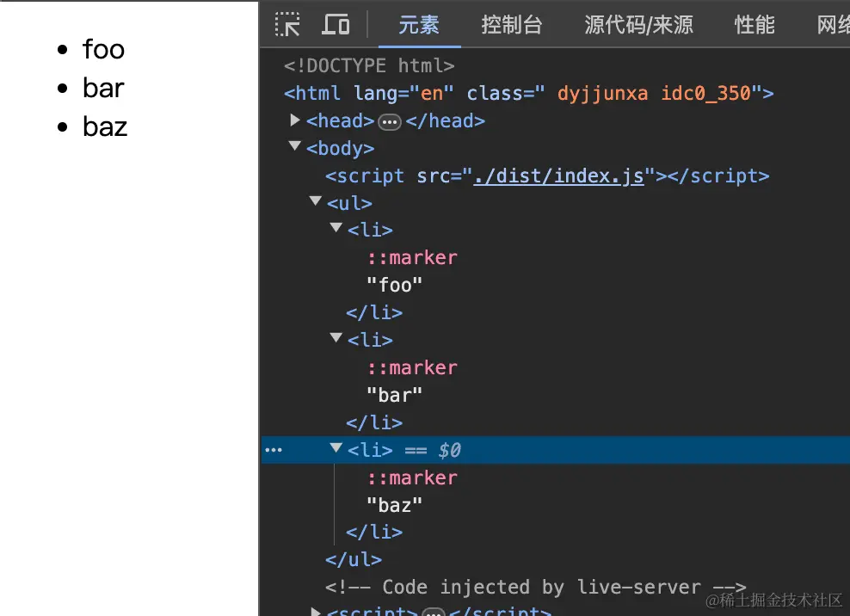Click the baz list item on page

tap(105, 126)
